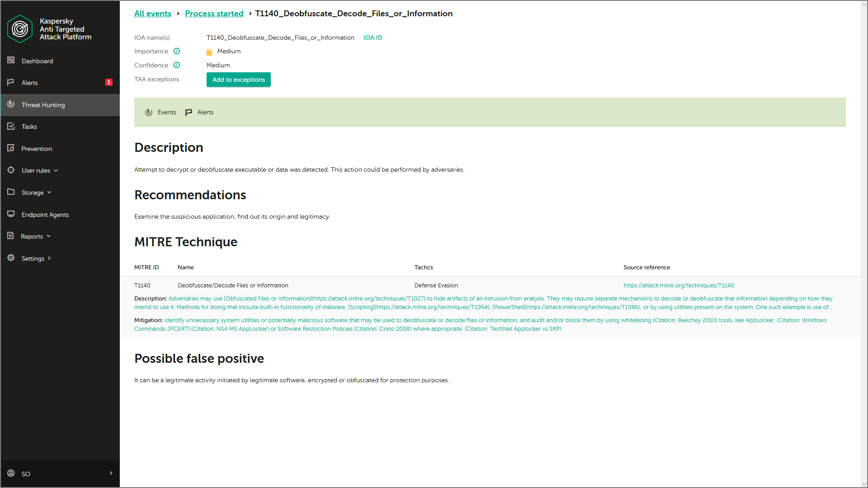Expand the Reports submenu
The width and height of the screenshot is (868, 488).
48,236
